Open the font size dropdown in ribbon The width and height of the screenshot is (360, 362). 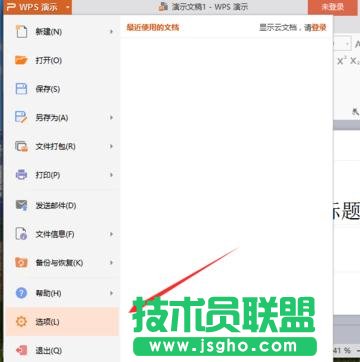click(x=347, y=44)
